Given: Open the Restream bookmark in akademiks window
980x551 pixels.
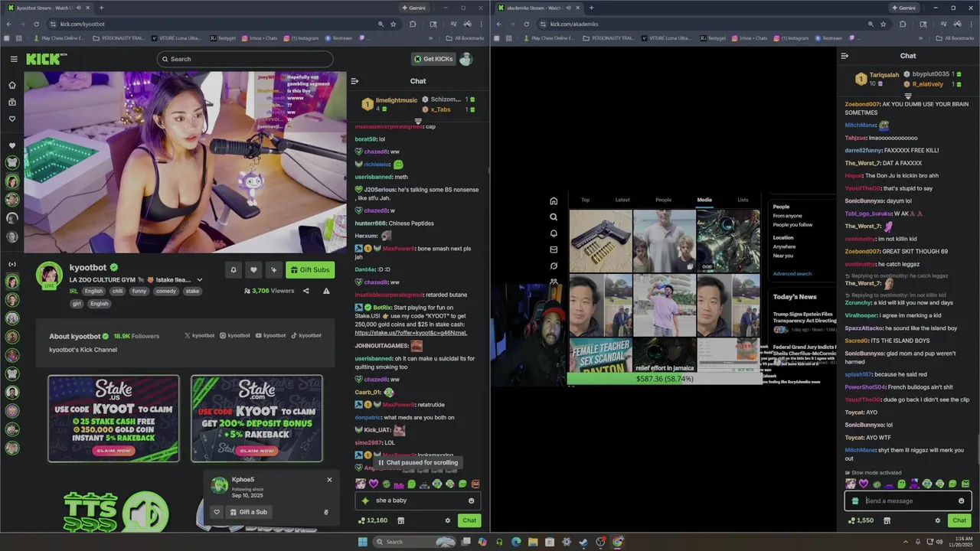Looking at the screenshot, I should tap(828, 38).
